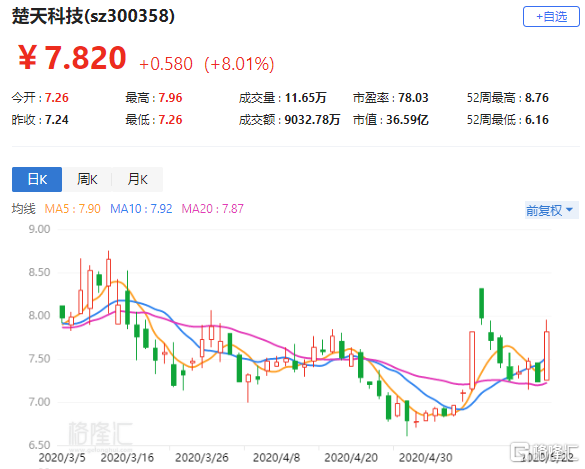Select the 8.00 y-axis label

point(39,315)
